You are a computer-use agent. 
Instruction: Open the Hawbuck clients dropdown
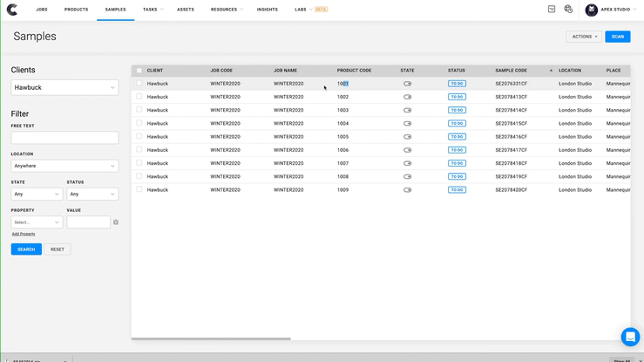pos(64,87)
